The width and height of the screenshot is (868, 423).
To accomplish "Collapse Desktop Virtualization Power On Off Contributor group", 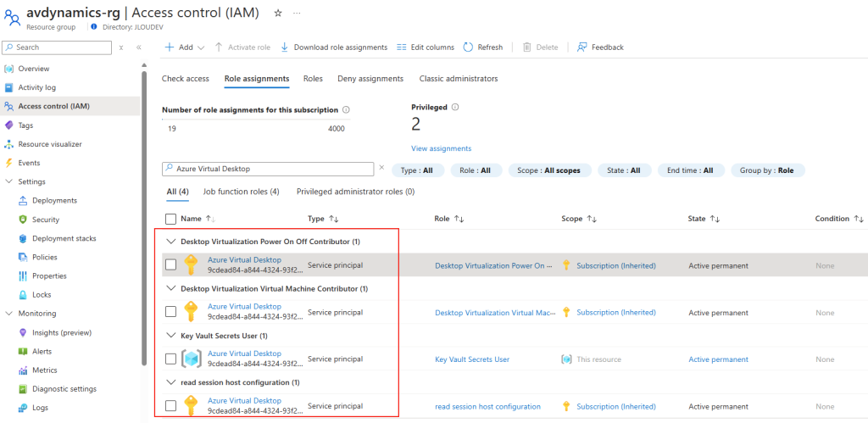I will 170,242.
